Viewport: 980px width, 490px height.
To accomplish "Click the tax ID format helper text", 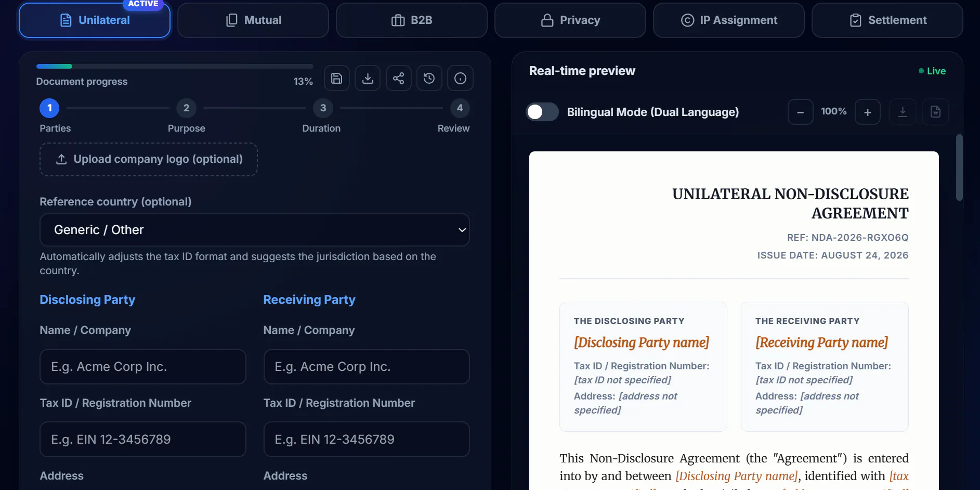I will pos(238,264).
